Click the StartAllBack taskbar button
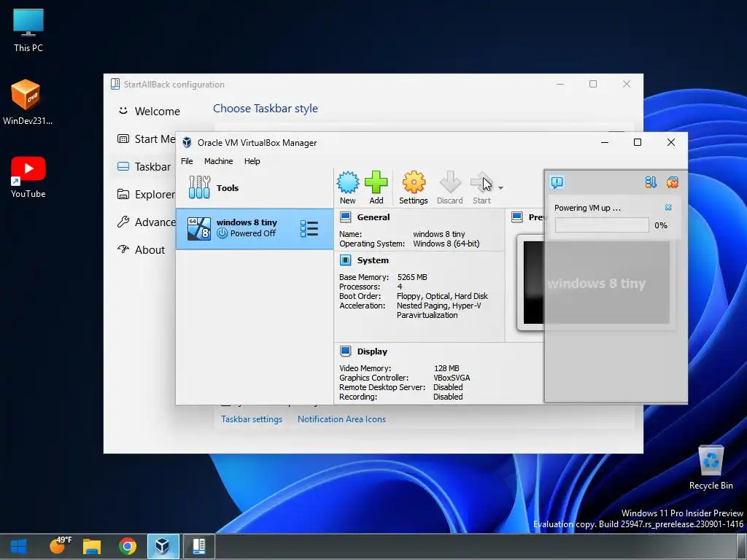 (198, 546)
